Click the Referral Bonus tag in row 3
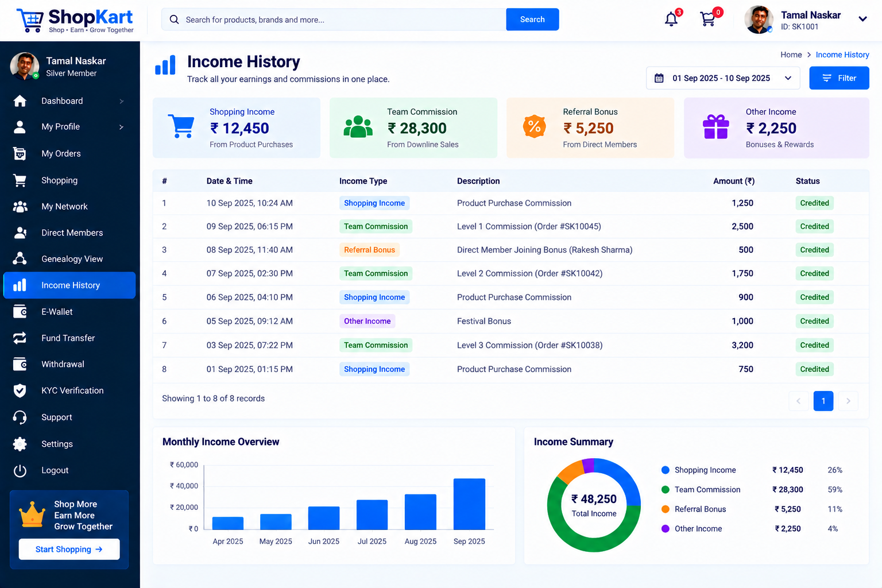Screen dimensions: 882x588 [x=369, y=250]
